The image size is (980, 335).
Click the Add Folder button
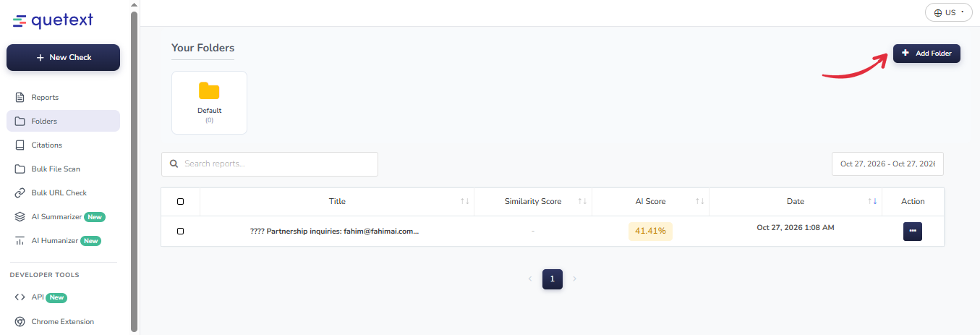(926, 54)
